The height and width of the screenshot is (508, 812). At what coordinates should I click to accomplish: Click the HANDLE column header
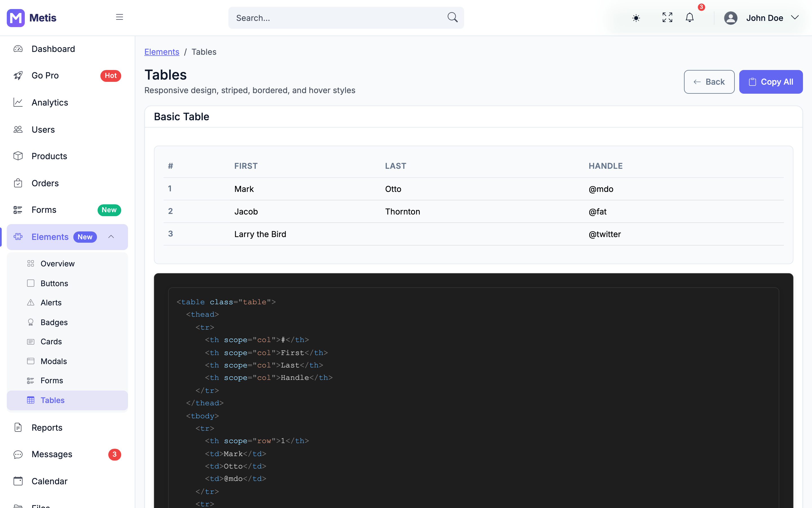click(x=605, y=166)
